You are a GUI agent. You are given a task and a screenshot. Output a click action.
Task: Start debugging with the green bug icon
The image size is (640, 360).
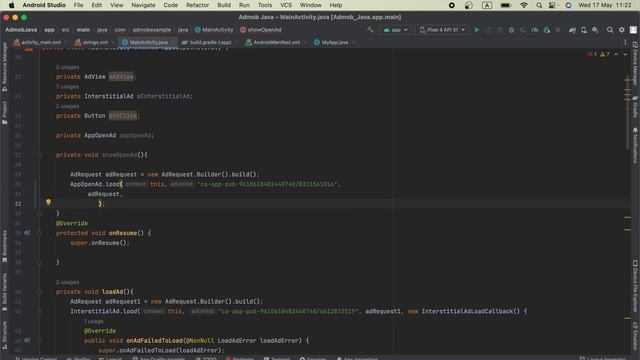click(x=511, y=30)
